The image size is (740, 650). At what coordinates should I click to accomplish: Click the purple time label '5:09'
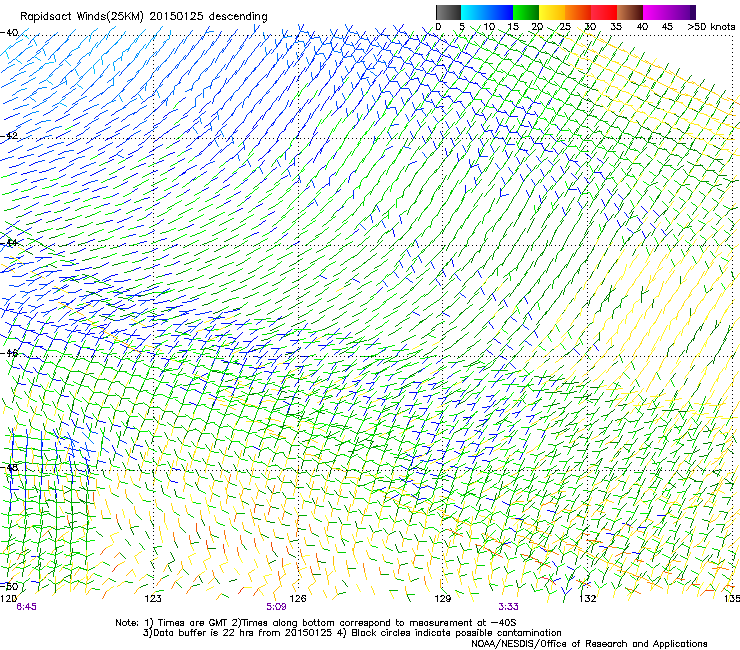click(276, 607)
